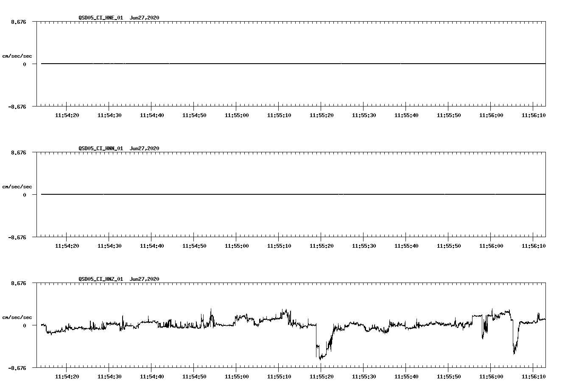The height and width of the screenshot is (392, 576).
Task: Click the 11:54:20 time label under HNE plot
Action: click(67, 115)
